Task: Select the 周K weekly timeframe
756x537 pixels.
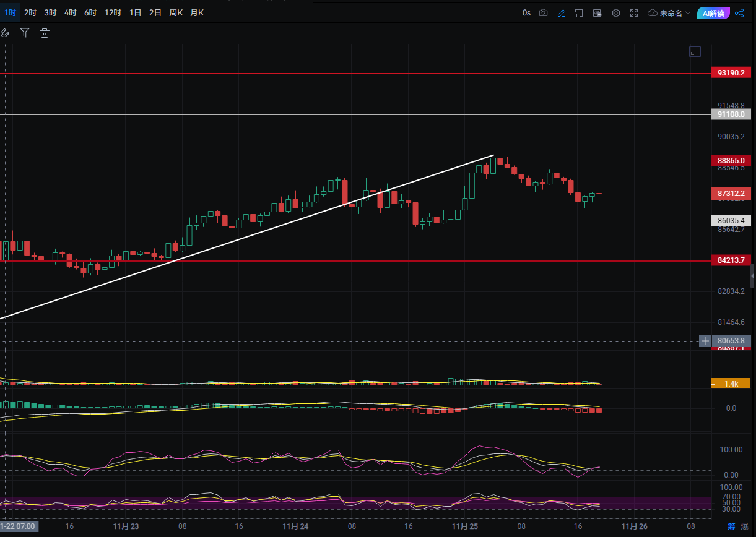Action: click(x=176, y=12)
